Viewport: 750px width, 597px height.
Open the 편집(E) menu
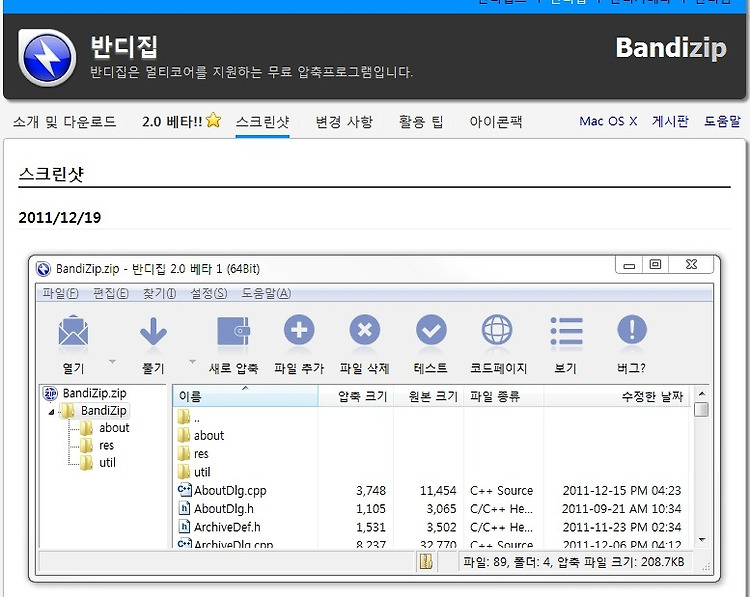(110, 293)
